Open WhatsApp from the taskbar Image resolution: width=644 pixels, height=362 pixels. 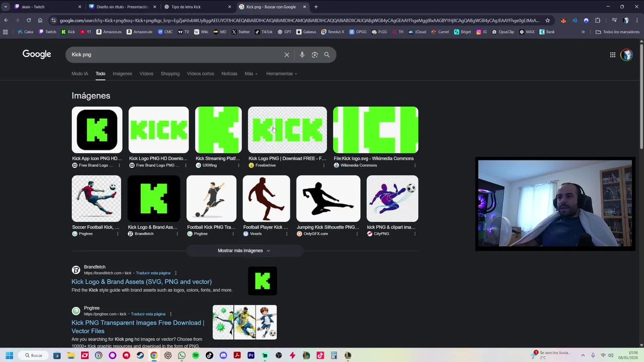[x=182, y=355]
